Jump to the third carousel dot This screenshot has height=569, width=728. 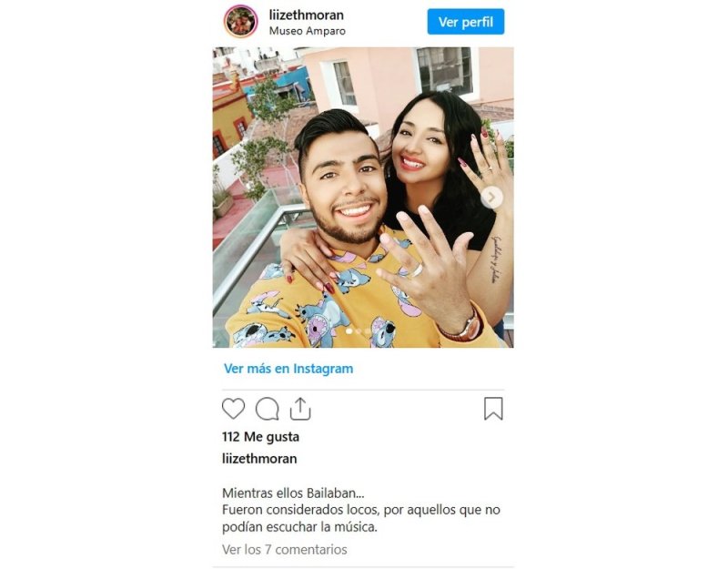(x=368, y=331)
